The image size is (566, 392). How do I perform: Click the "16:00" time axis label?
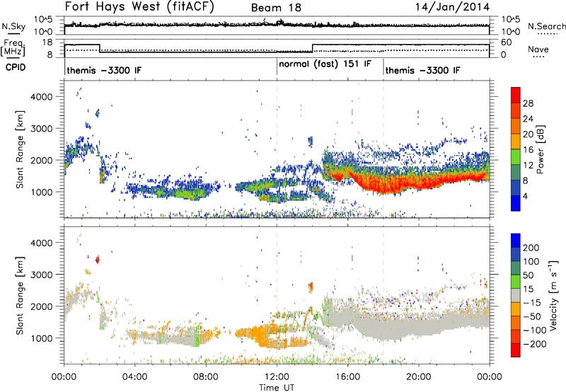(x=347, y=377)
